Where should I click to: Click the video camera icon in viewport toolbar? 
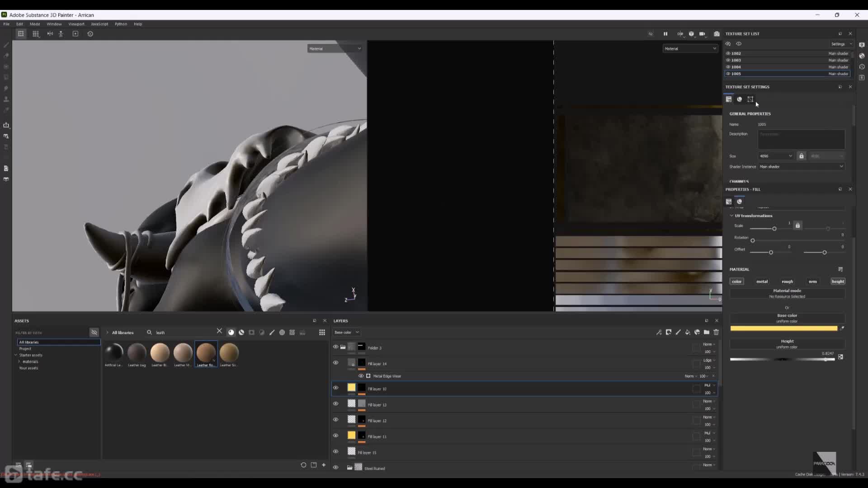point(702,34)
